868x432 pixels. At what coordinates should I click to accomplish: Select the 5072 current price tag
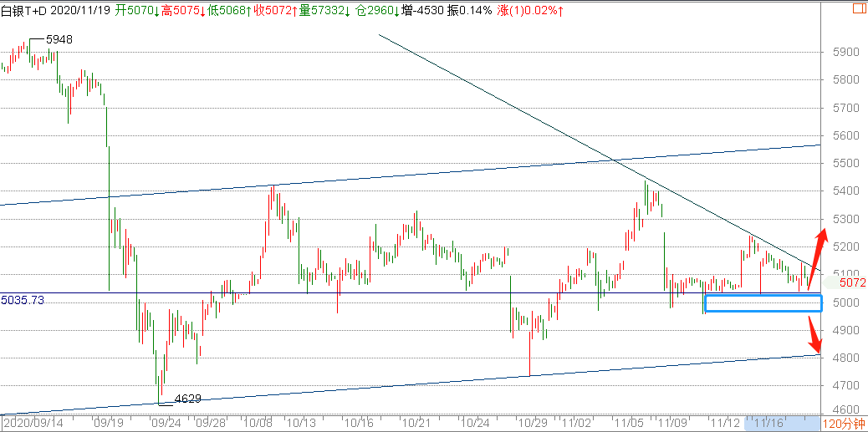(852, 283)
